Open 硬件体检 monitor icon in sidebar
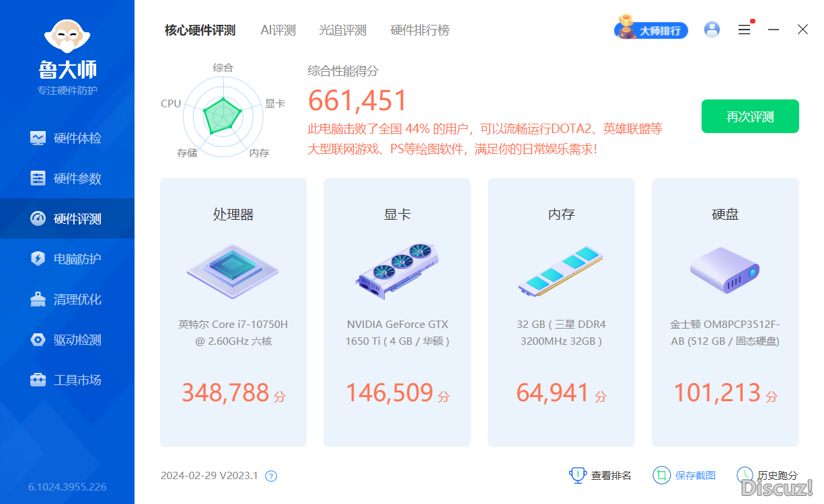The height and width of the screenshot is (504, 824). (x=38, y=138)
